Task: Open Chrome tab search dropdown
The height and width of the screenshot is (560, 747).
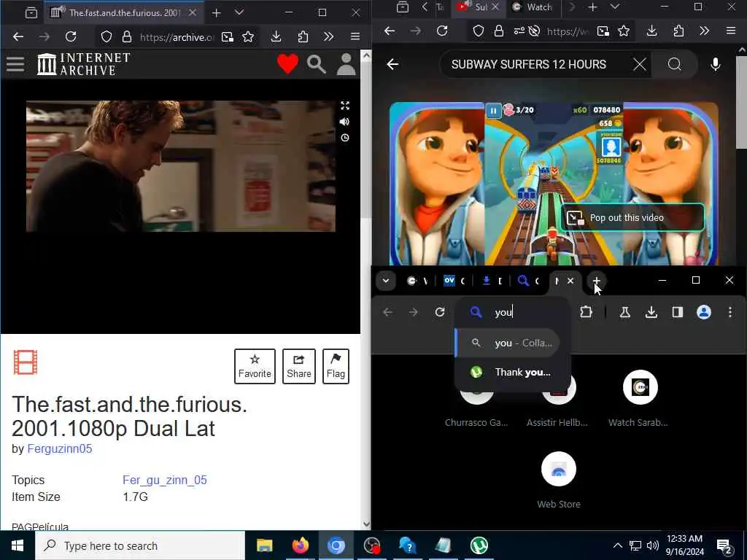Action: coord(386,281)
